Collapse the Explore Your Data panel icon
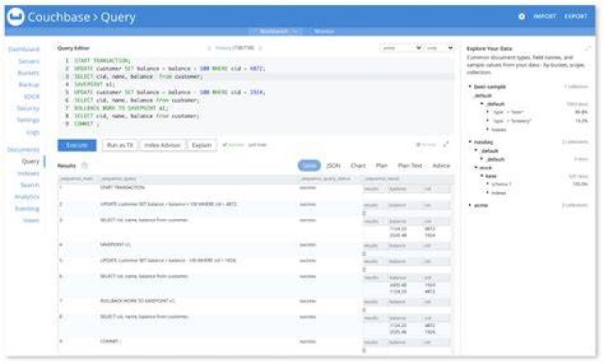Image resolution: width=604 pixels, height=364 pixels. 587,49
